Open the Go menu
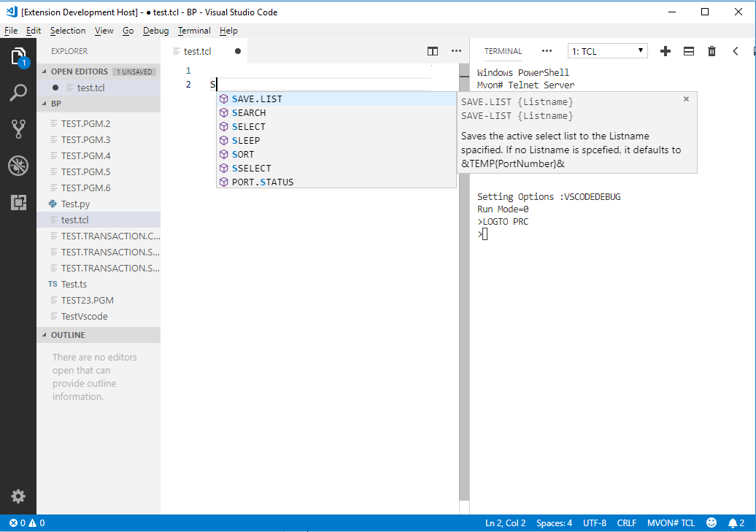The height and width of the screenshot is (532, 756). pos(128,31)
